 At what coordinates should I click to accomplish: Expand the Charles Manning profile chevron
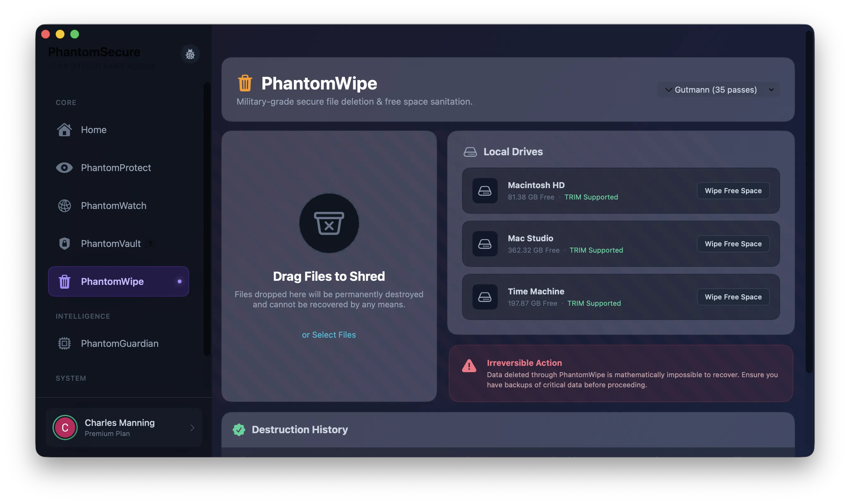[192, 427]
